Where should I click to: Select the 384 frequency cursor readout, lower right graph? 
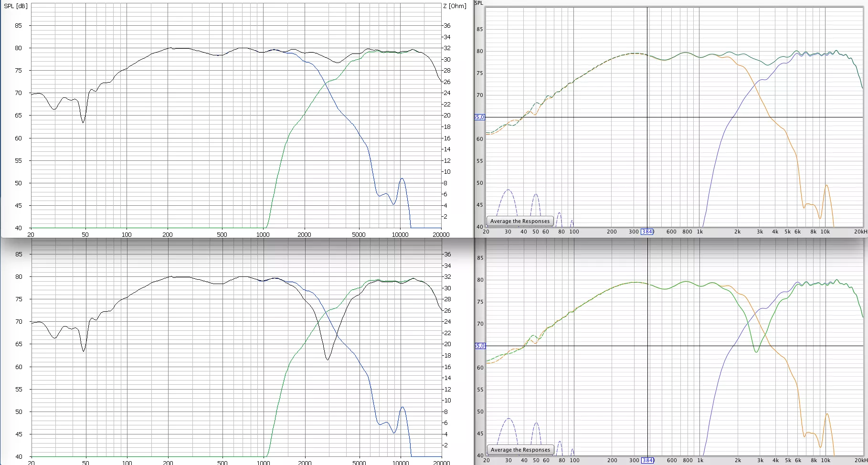pyautogui.click(x=647, y=460)
